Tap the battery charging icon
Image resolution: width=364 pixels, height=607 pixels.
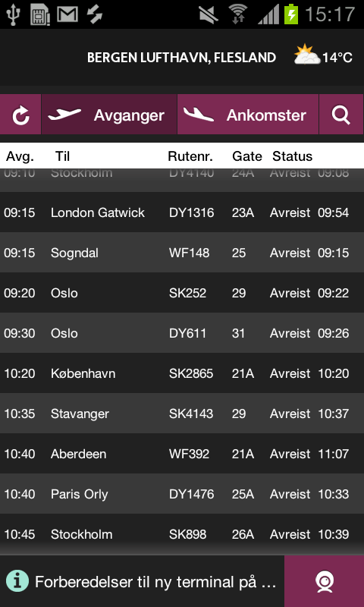291,14
